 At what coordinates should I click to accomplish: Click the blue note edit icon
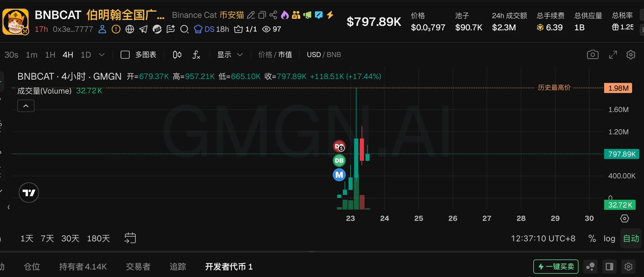pos(319,15)
